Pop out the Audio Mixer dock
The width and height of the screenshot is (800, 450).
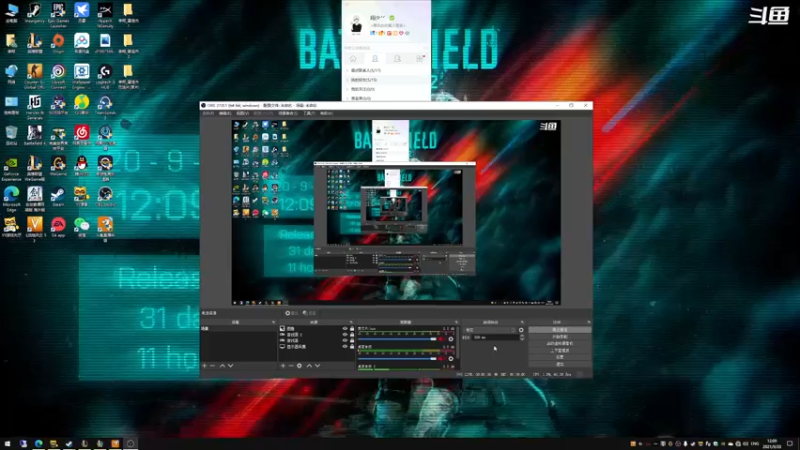pos(456,322)
